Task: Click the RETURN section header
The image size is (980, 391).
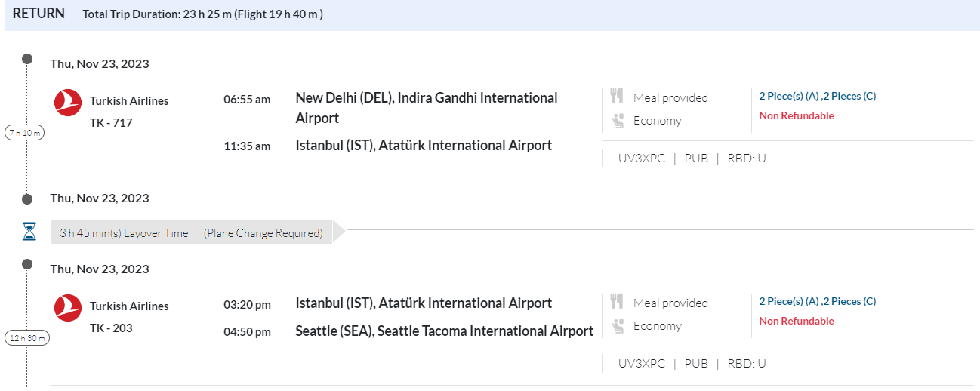Action: [x=39, y=14]
